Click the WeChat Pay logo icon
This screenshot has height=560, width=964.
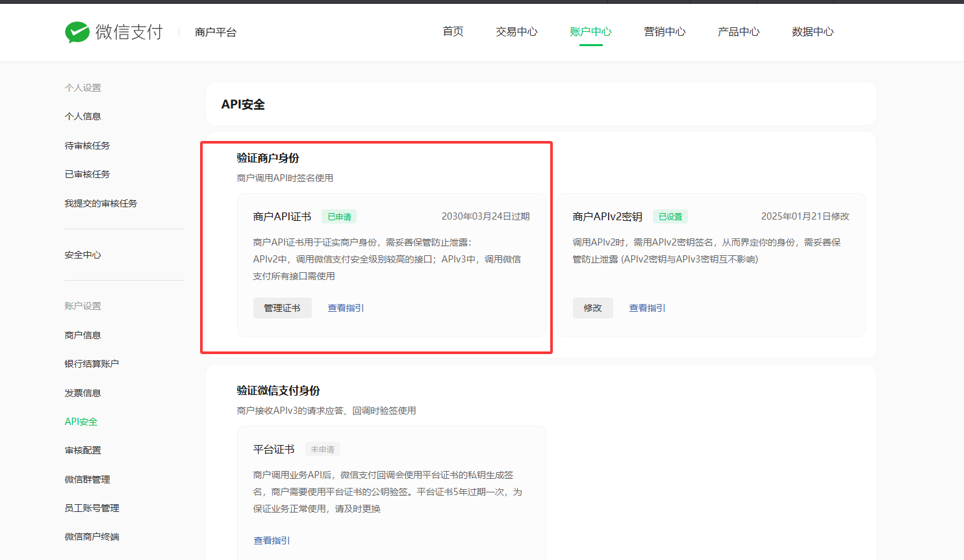(77, 32)
